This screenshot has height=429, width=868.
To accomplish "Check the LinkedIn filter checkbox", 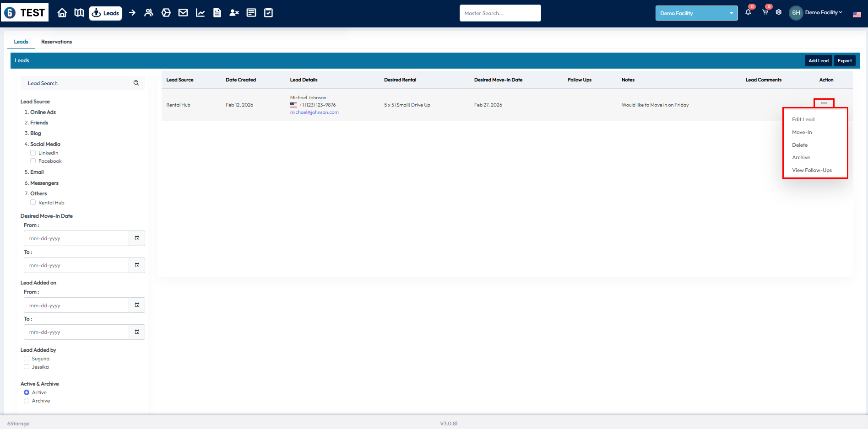I will 33,153.
